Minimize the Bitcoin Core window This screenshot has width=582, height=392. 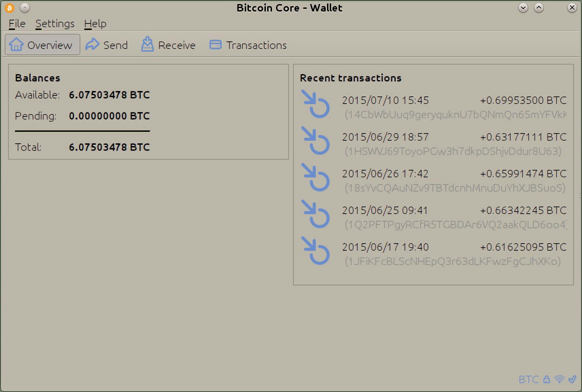523,8
